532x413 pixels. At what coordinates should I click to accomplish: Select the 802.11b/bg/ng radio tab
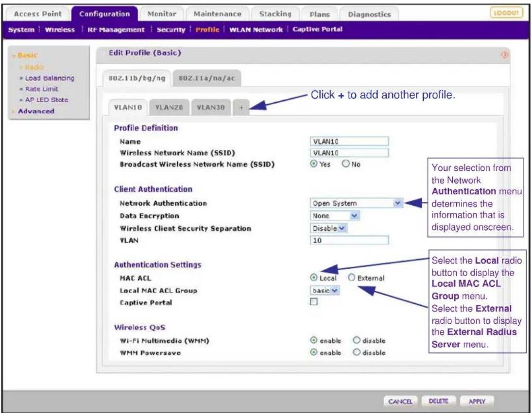tap(137, 78)
